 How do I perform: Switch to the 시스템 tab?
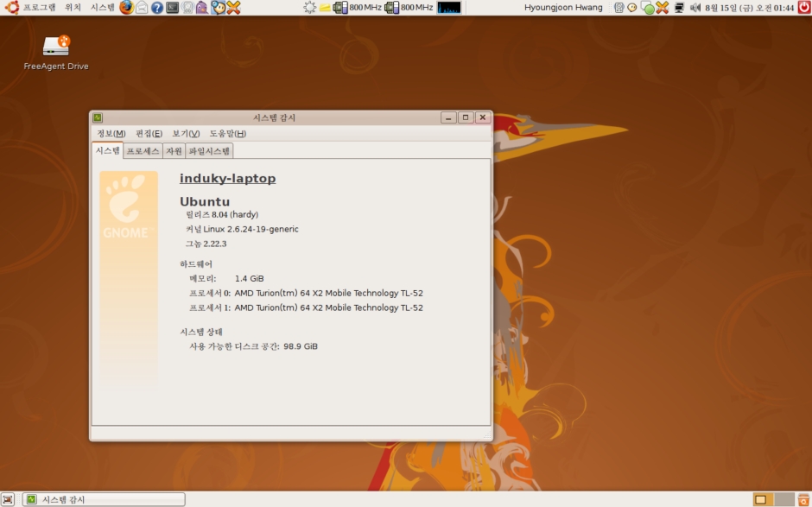[x=108, y=150]
